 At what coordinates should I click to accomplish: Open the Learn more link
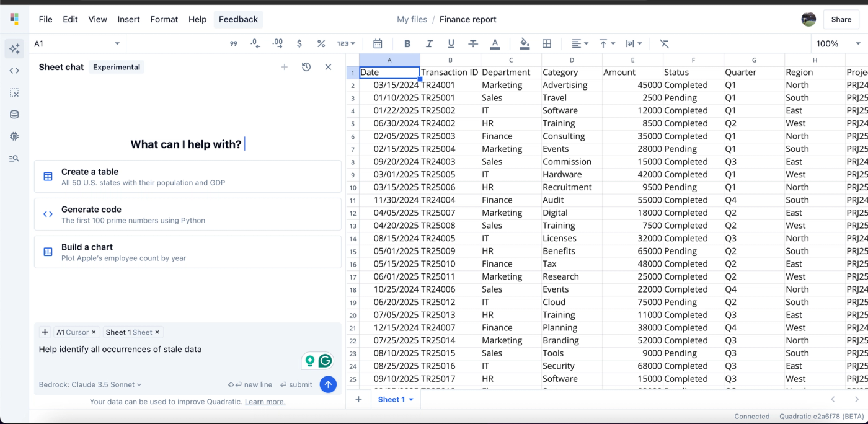(265, 401)
